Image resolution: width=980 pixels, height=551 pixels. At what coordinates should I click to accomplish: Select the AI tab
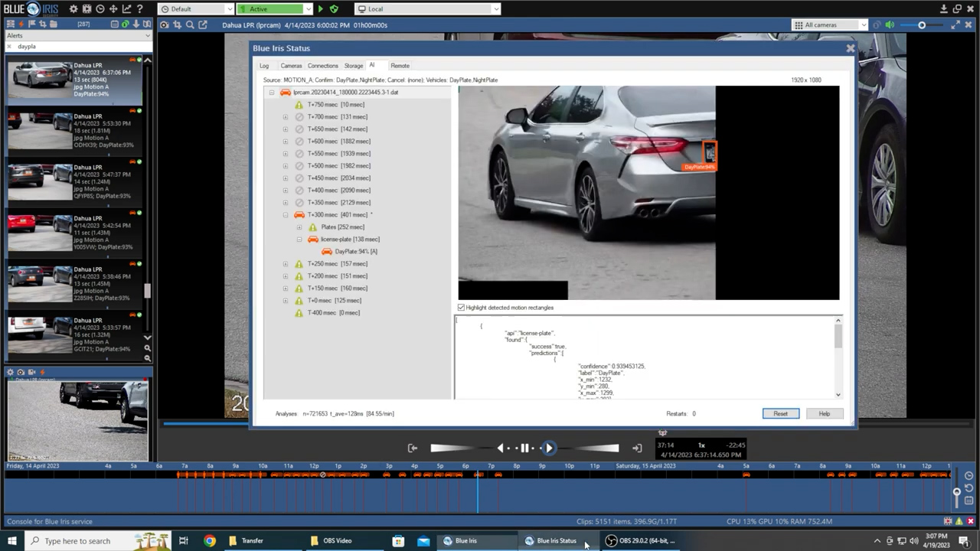click(372, 65)
